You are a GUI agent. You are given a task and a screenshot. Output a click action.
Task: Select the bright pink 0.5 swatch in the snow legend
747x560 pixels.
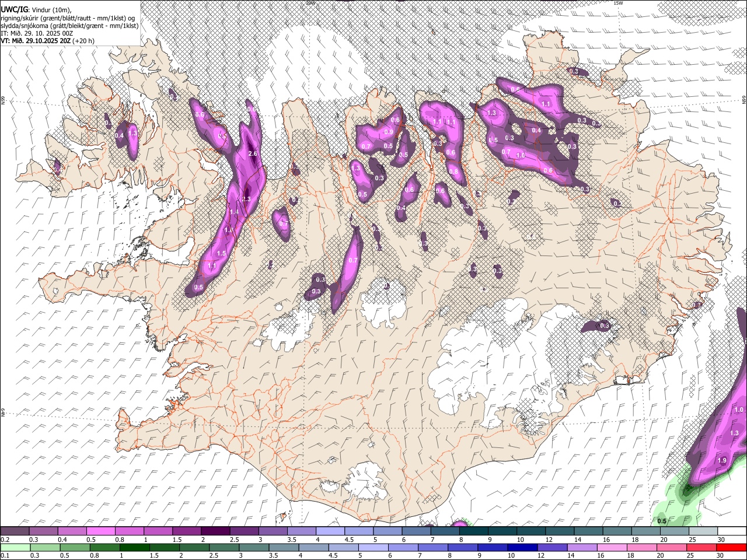click(100, 531)
